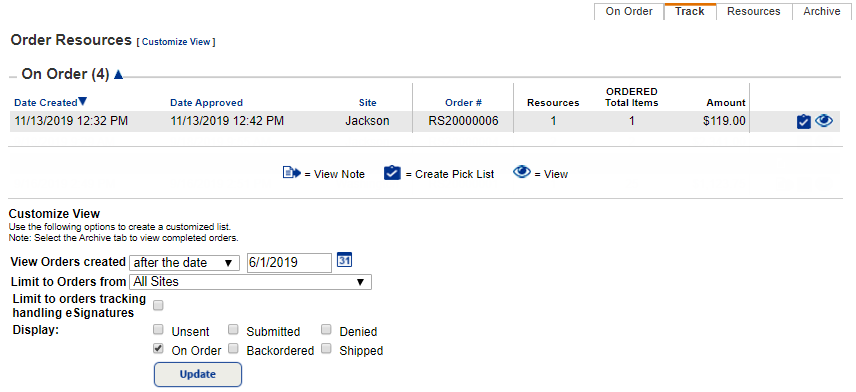Viewport: 856px width, 392px height.
Task: Switch to the Archive tab
Action: (822, 11)
